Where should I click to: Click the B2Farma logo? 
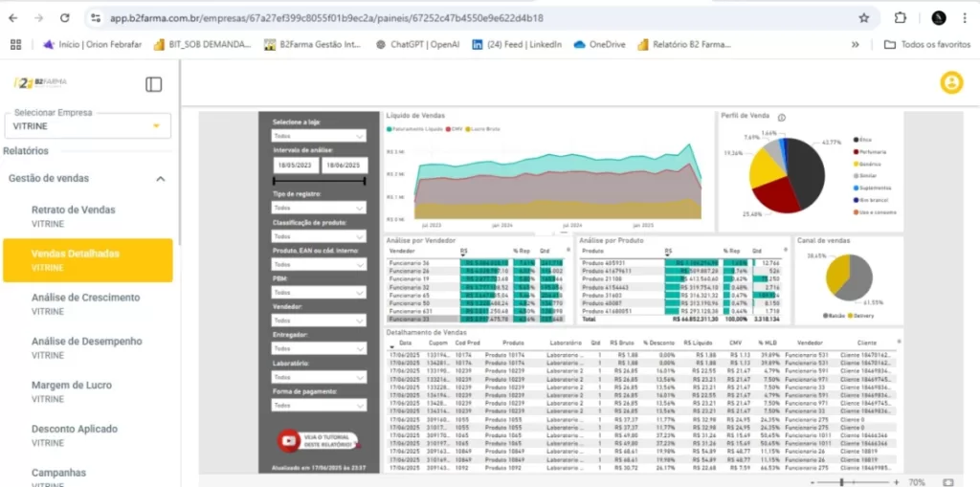click(40, 83)
